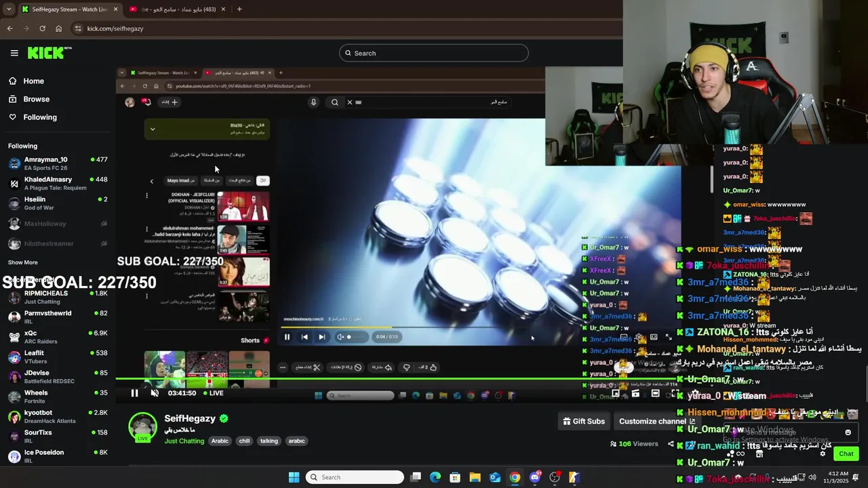This screenshot has height=488, width=868.
Task: Open File Explorer from taskbar
Action: (475, 477)
